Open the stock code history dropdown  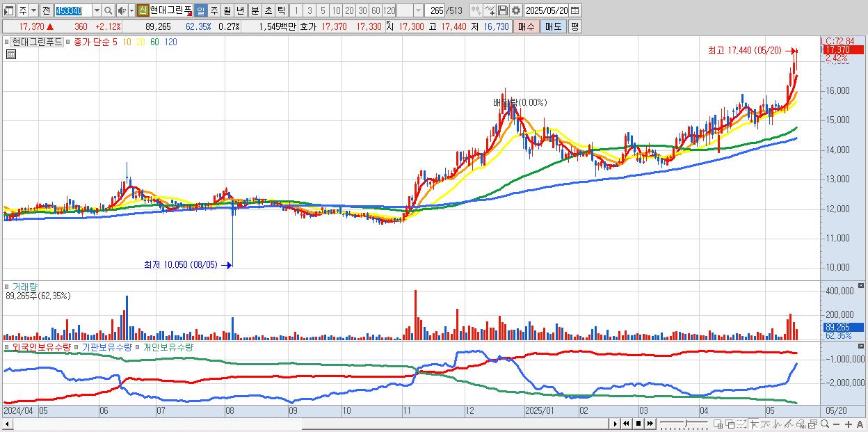click(97, 10)
